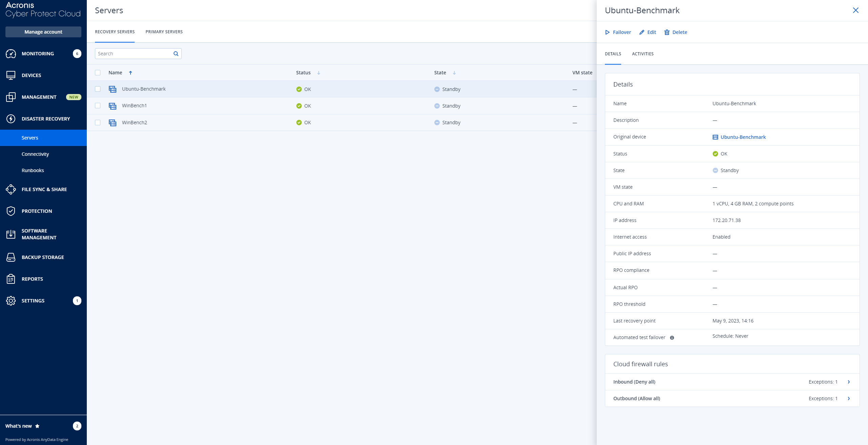The image size is (868, 445).
Task: Open the Devices monitor icon
Action: point(11,75)
